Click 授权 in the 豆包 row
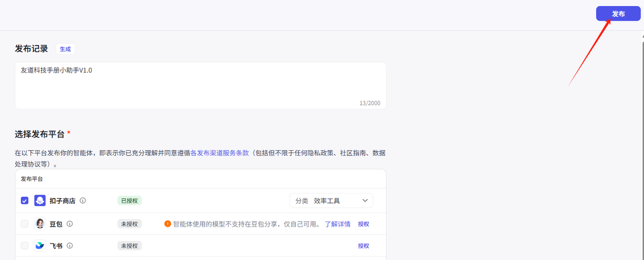This screenshot has width=644, height=260. 364,224
